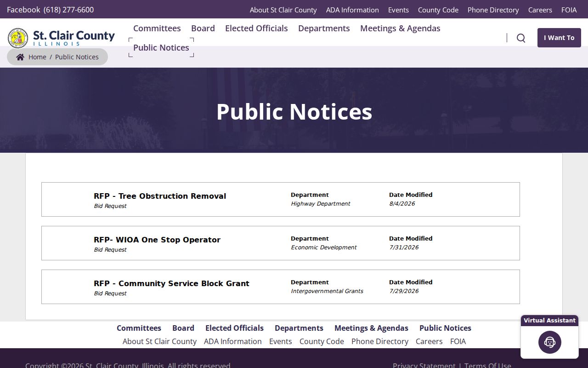Image resolution: width=588 pixels, height=368 pixels.
Task: Open County Code in the top bar
Action: tap(438, 10)
